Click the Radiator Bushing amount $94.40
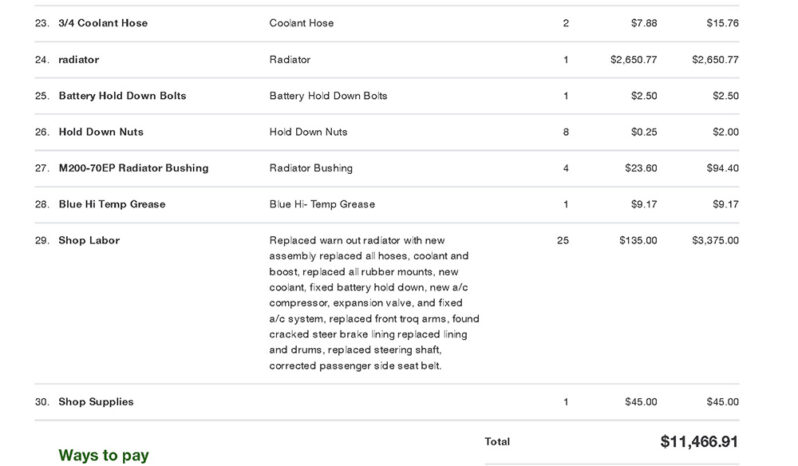798x466 pixels. click(x=723, y=168)
